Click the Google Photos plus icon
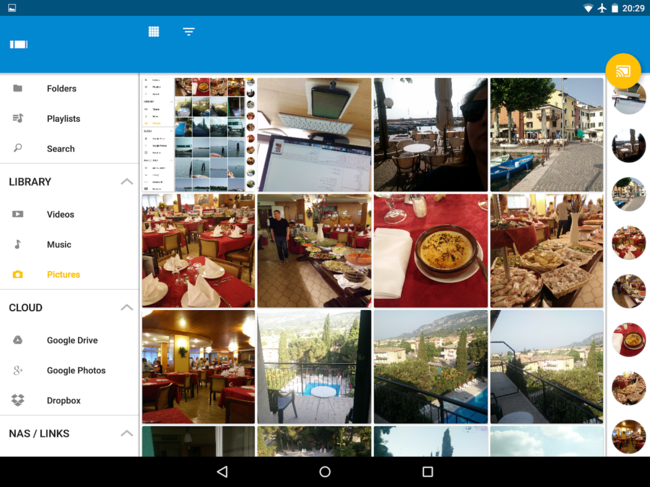Image resolution: width=650 pixels, height=487 pixels. 17,370
